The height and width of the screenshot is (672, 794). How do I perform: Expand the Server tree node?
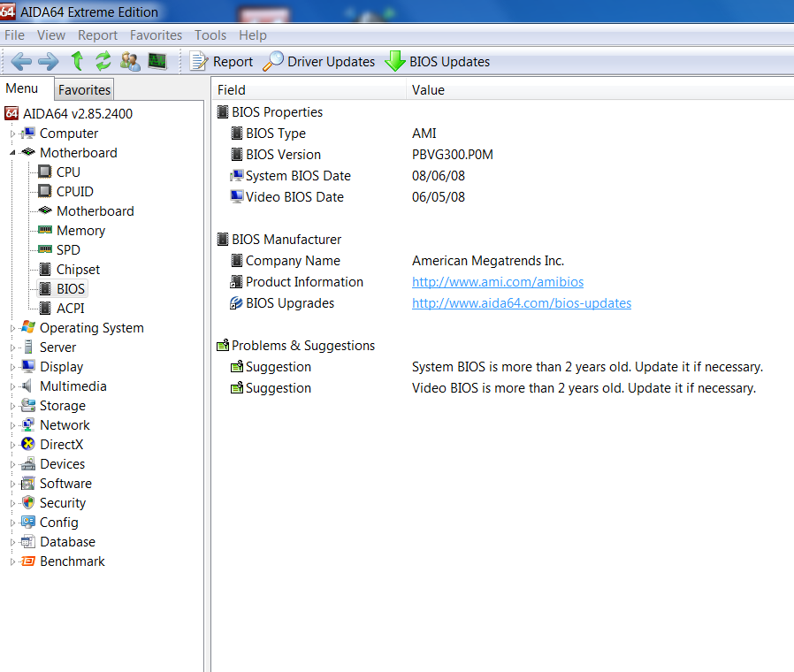pyautogui.click(x=12, y=347)
